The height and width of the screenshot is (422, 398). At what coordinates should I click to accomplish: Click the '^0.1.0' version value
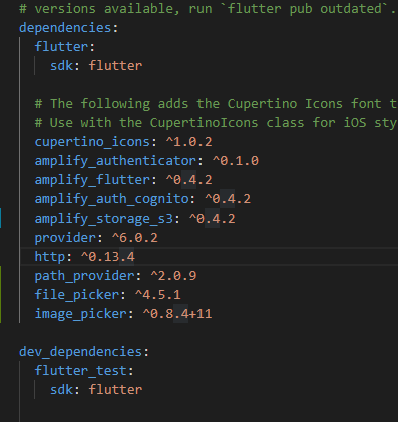(236, 161)
